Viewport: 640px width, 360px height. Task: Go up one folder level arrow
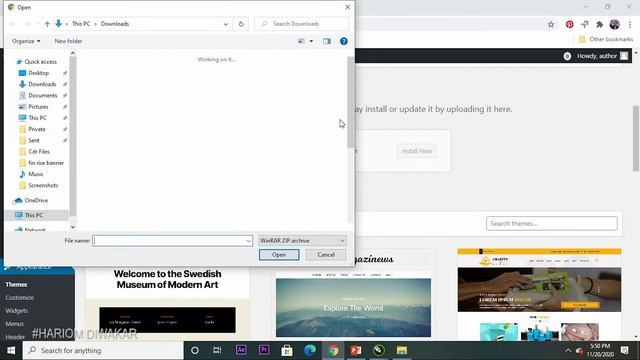pyautogui.click(x=47, y=24)
